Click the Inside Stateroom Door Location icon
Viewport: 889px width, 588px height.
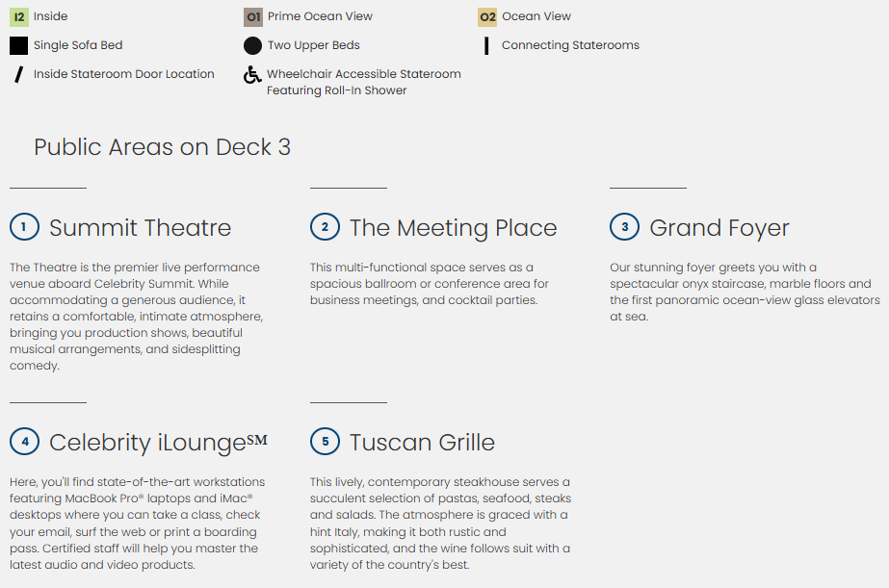[x=18, y=74]
